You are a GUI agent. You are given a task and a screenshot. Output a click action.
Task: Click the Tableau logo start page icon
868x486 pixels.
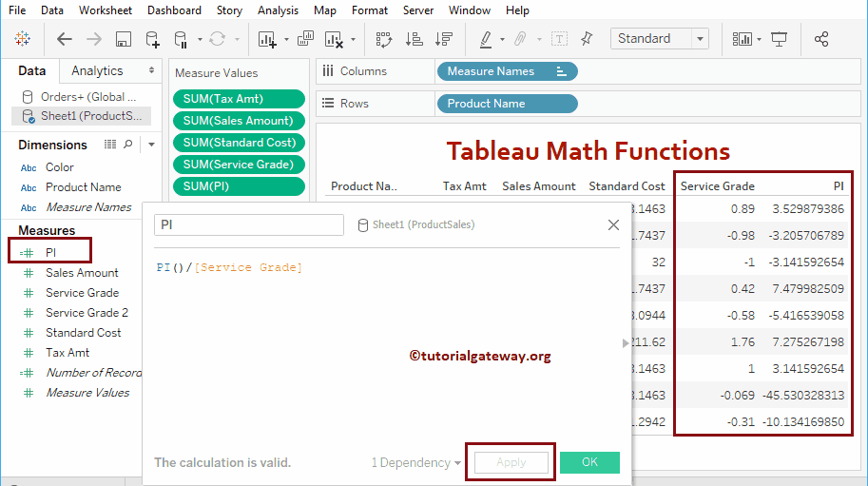pos(23,39)
